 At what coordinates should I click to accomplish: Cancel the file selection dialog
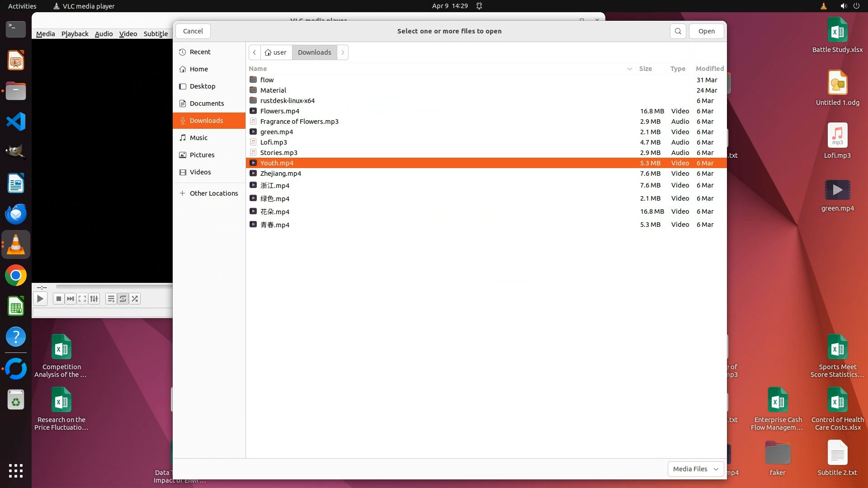click(x=193, y=31)
